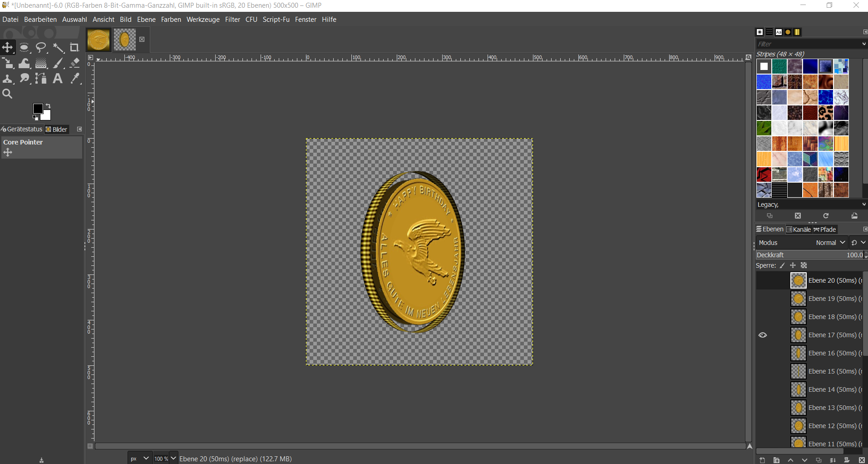Choose the Color Picker eyedropper tool
Image resolution: width=868 pixels, height=464 pixels.
75,79
